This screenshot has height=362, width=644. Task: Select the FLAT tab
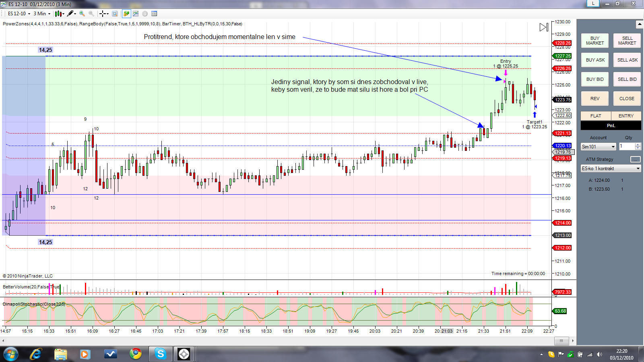point(596,116)
